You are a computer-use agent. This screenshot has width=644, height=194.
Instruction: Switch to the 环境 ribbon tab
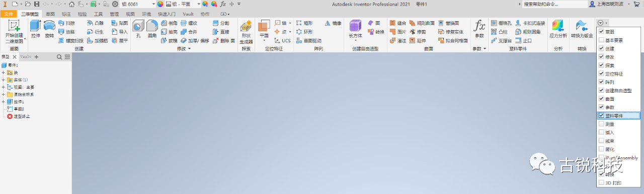tap(146, 14)
